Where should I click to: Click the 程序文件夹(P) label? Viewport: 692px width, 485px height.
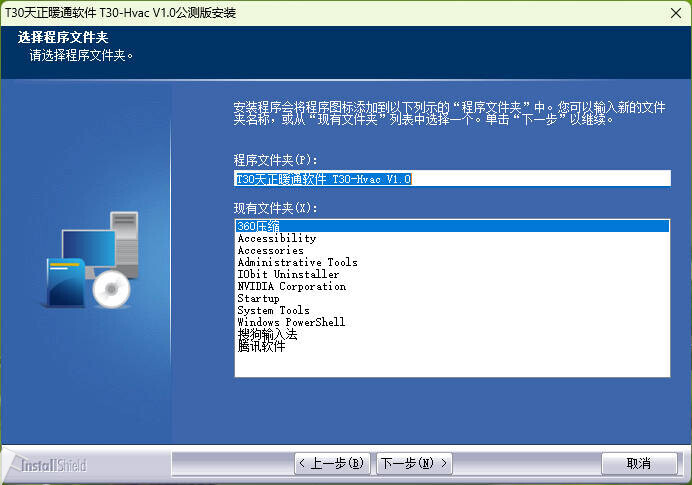275,160
